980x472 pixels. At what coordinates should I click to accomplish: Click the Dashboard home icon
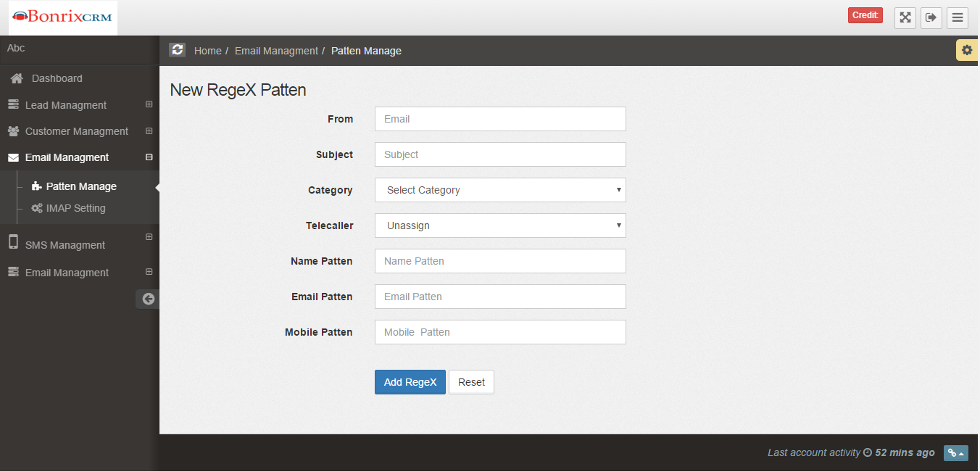click(16, 78)
